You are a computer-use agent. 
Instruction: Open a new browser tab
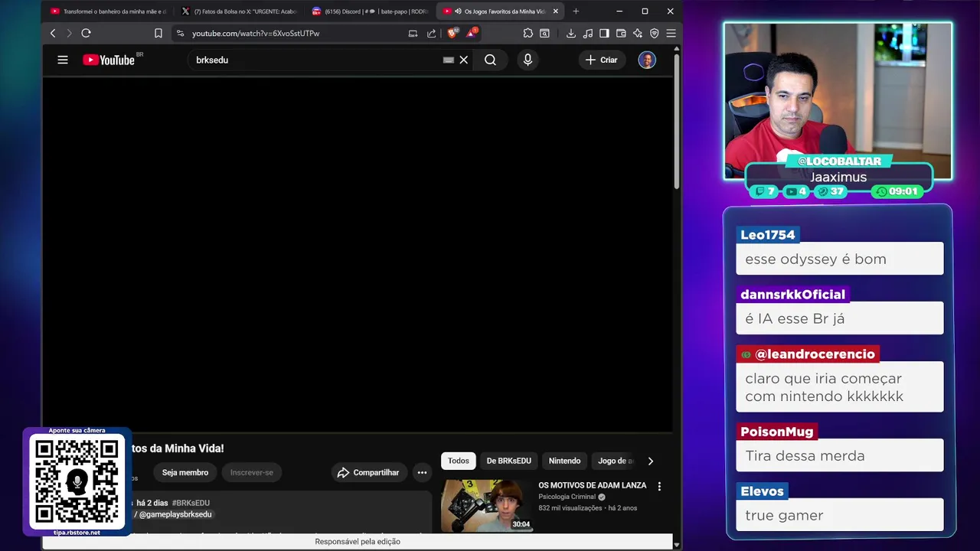tap(576, 11)
